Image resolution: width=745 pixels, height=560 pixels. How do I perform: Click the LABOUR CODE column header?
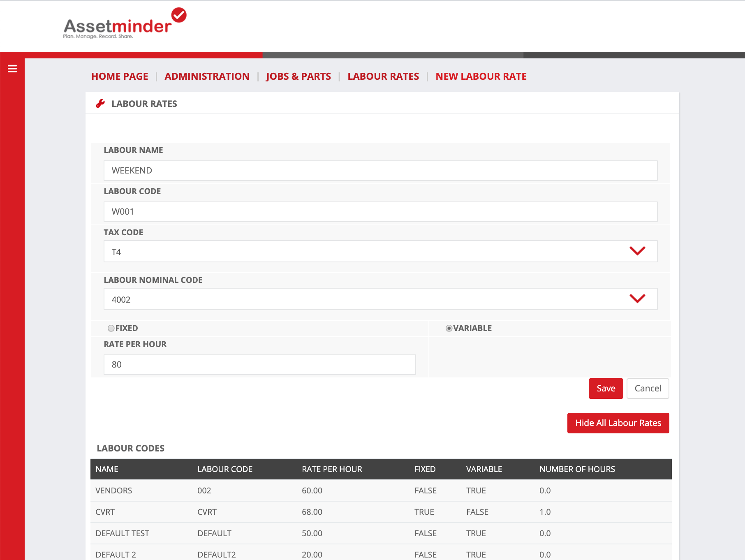(x=225, y=469)
